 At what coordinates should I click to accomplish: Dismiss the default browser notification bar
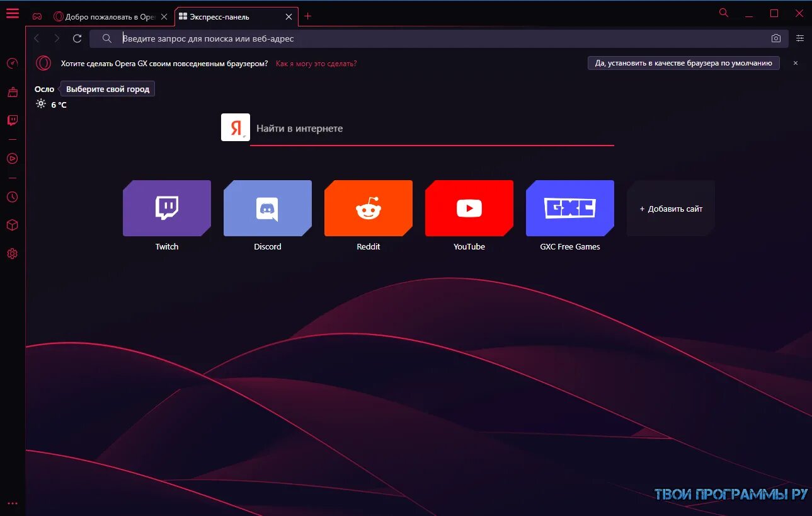[x=796, y=63]
